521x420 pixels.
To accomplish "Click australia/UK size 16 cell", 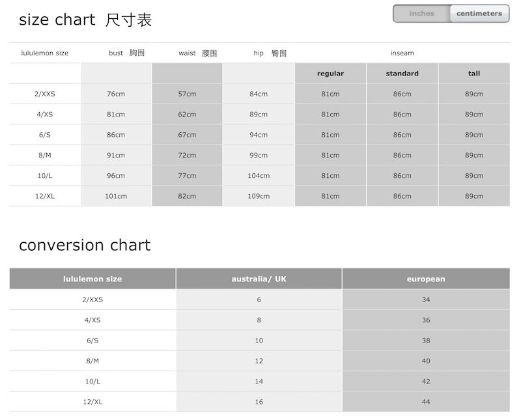I will tap(259, 402).
